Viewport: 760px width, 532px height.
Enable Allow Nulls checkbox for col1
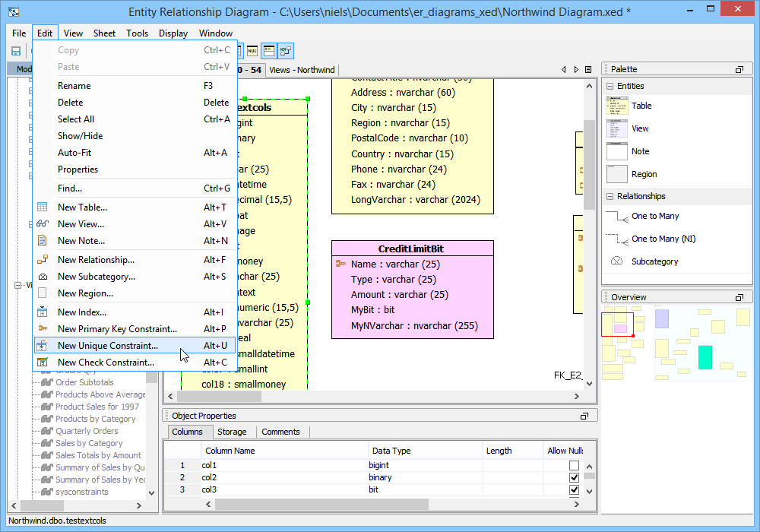click(x=574, y=465)
